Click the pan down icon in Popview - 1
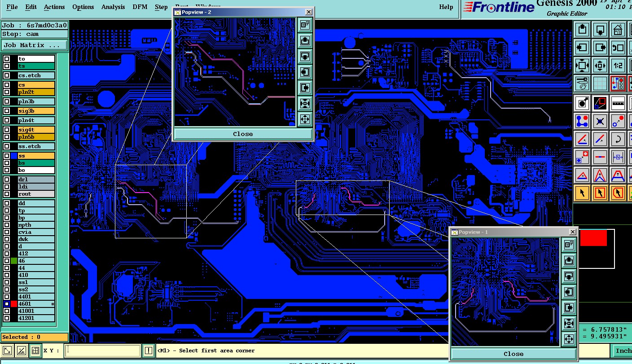This screenshot has width=632, height=364. 569,276
